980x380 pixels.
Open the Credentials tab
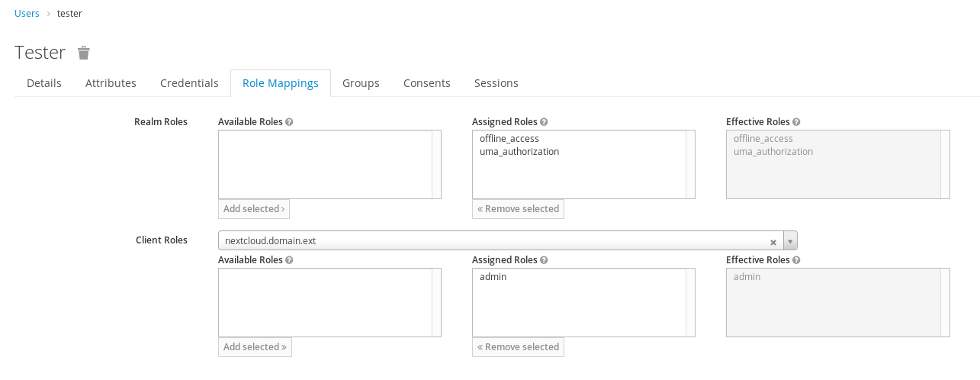tap(189, 83)
